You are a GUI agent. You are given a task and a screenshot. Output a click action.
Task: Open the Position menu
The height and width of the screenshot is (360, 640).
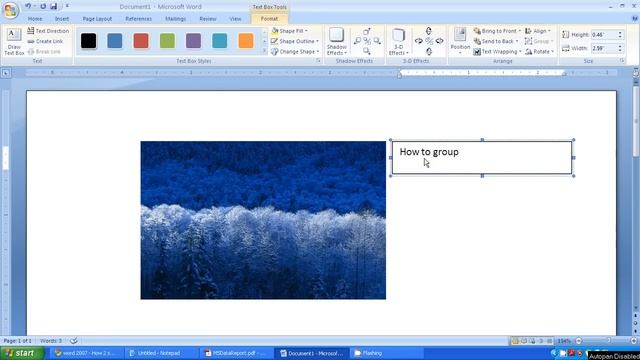click(460, 42)
